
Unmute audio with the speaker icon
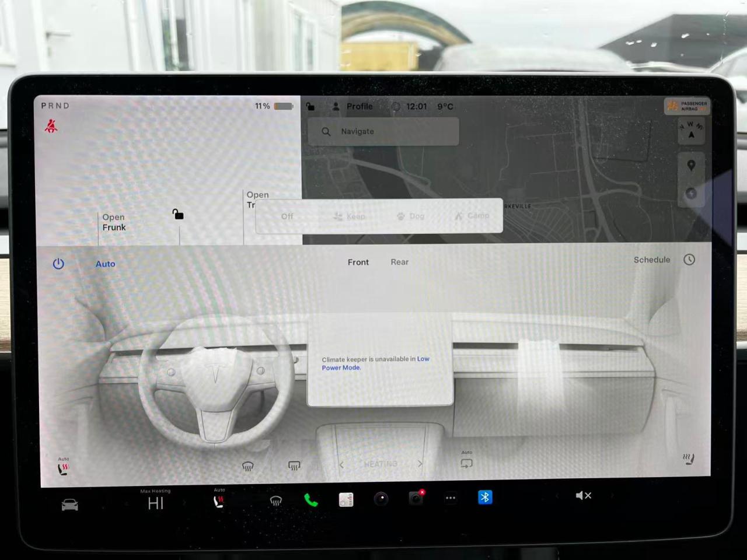(x=583, y=495)
